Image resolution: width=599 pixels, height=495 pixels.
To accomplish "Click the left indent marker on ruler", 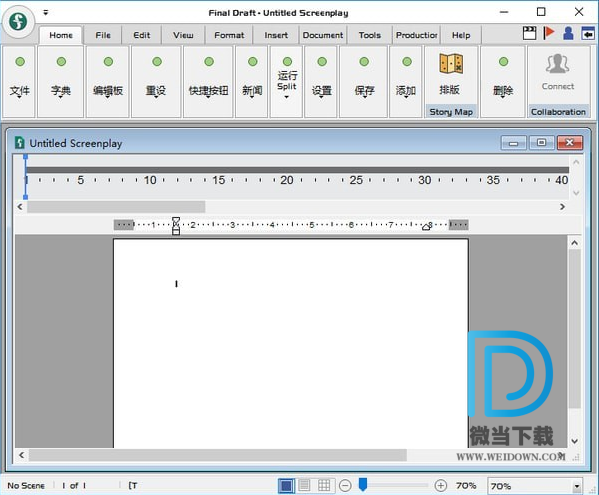I will (176, 225).
